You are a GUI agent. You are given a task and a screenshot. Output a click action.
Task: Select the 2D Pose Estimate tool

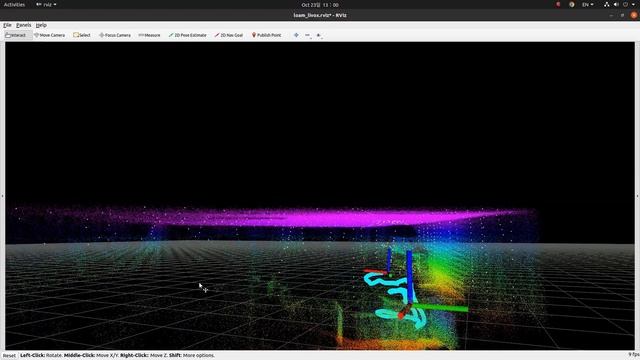coord(188,35)
